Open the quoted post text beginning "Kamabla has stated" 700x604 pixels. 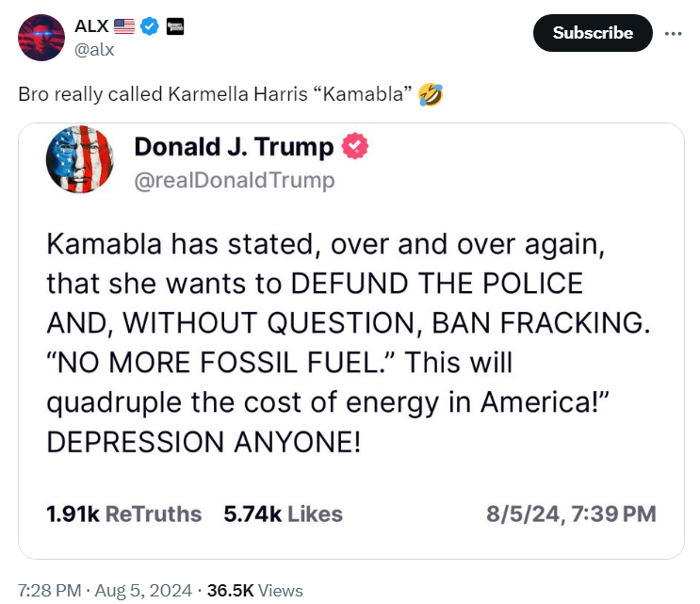[x=349, y=343]
